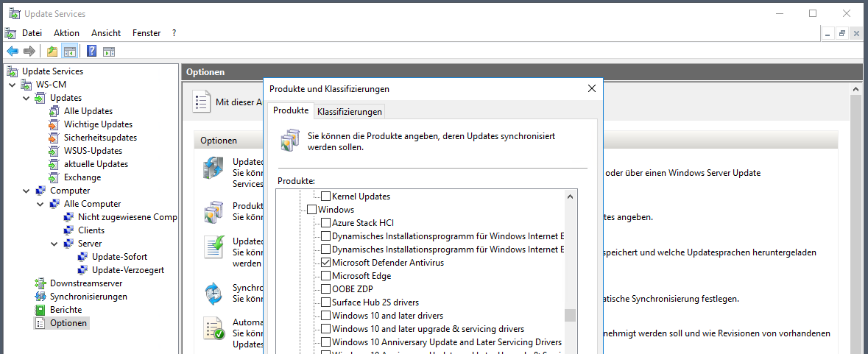This screenshot has width=868, height=354.
Task: Click the automatic approvals checklist icon
Action: point(213,328)
